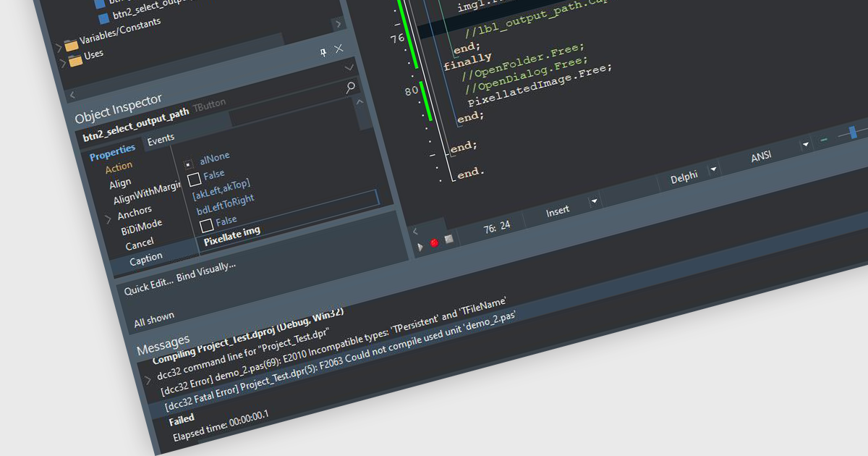Open the ANSI encoding dropdown arrow

(805, 145)
